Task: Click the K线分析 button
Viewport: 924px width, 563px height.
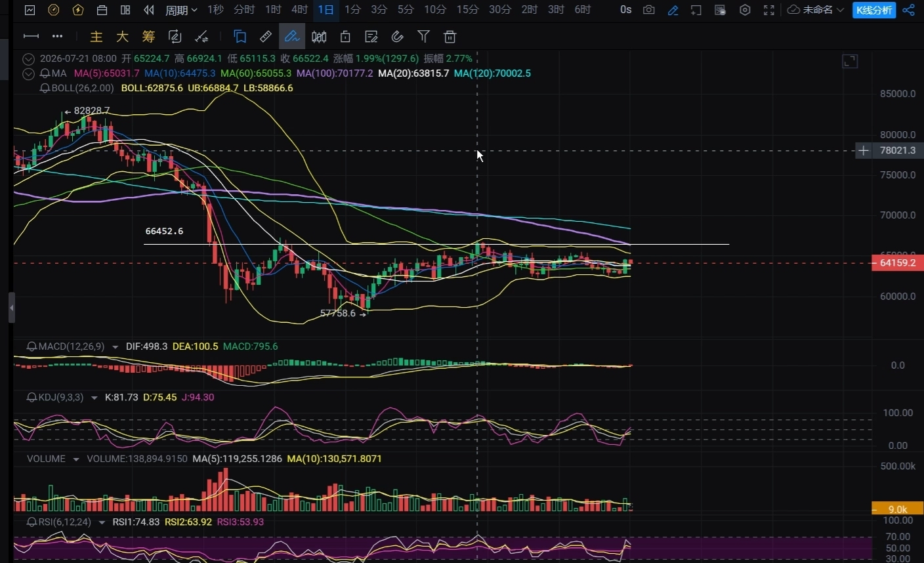Action: [x=874, y=10]
